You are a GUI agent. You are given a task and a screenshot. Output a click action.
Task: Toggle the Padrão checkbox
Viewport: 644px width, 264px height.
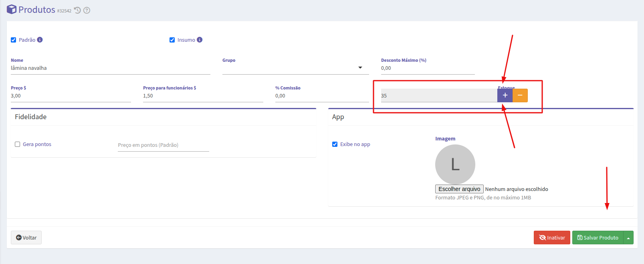click(14, 40)
